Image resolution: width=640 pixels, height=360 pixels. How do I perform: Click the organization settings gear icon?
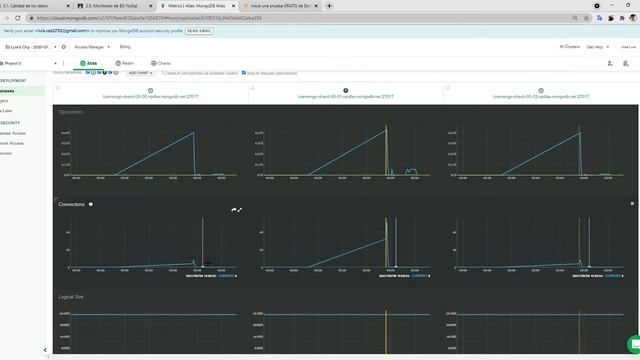point(64,47)
